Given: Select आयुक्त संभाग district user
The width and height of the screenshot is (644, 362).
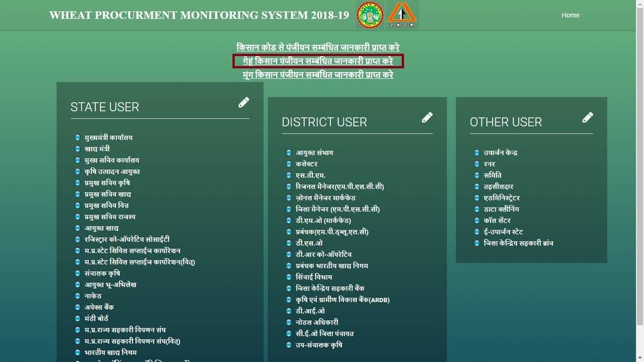Looking at the screenshot, I should coord(314,153).
